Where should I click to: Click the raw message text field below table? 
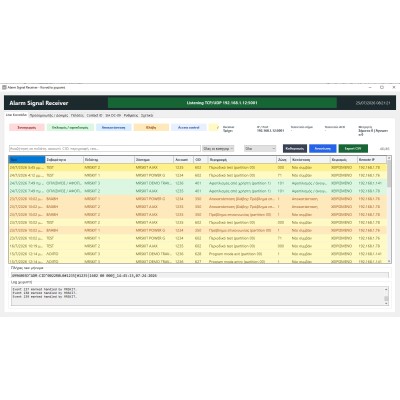coord(200,275)
